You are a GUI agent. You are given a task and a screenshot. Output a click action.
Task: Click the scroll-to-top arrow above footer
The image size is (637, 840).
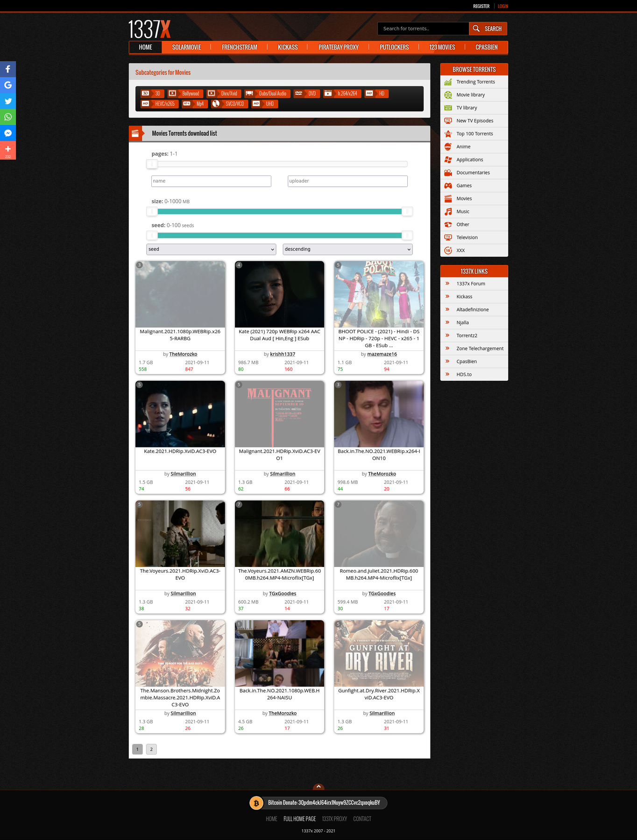click(x=318, y=786)
